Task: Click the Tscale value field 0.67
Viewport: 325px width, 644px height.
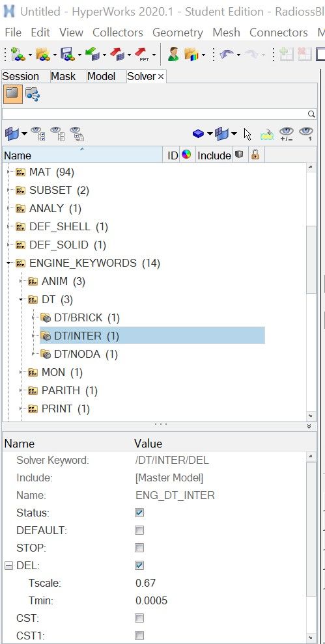Action: [146, 583]
